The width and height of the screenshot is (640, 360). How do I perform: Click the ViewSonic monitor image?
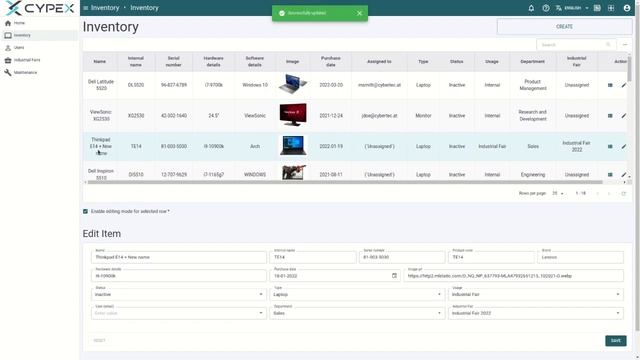pyautogui.click(x=293, y=115)
